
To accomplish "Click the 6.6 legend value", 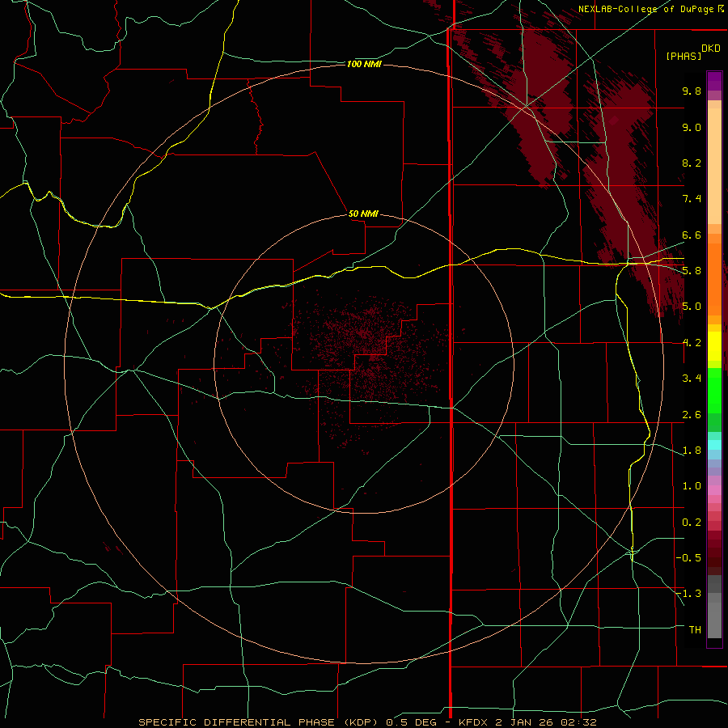I will [692, 235].
